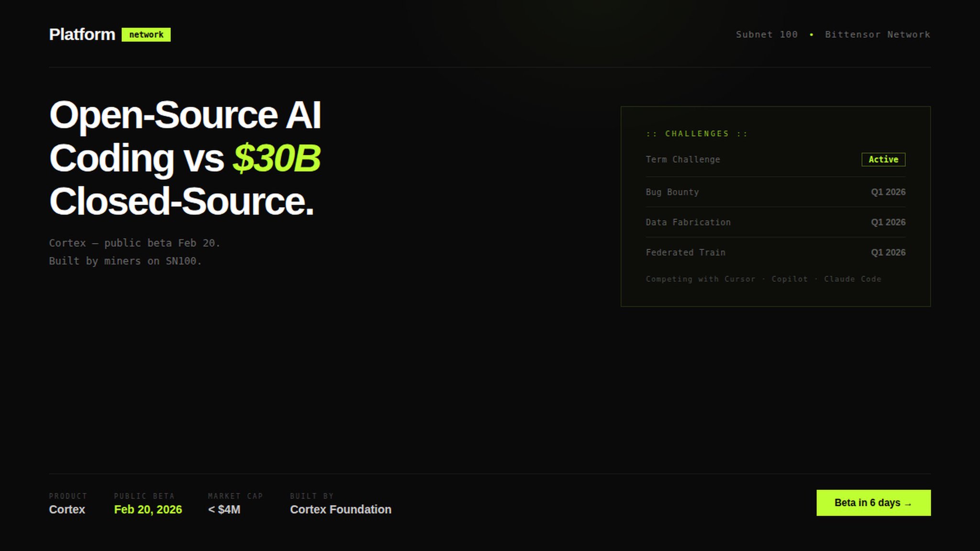Viewport: 980px width, 551px height.
Task: Click the Cortex public beta subtitle text
Action: click(134, 243)
